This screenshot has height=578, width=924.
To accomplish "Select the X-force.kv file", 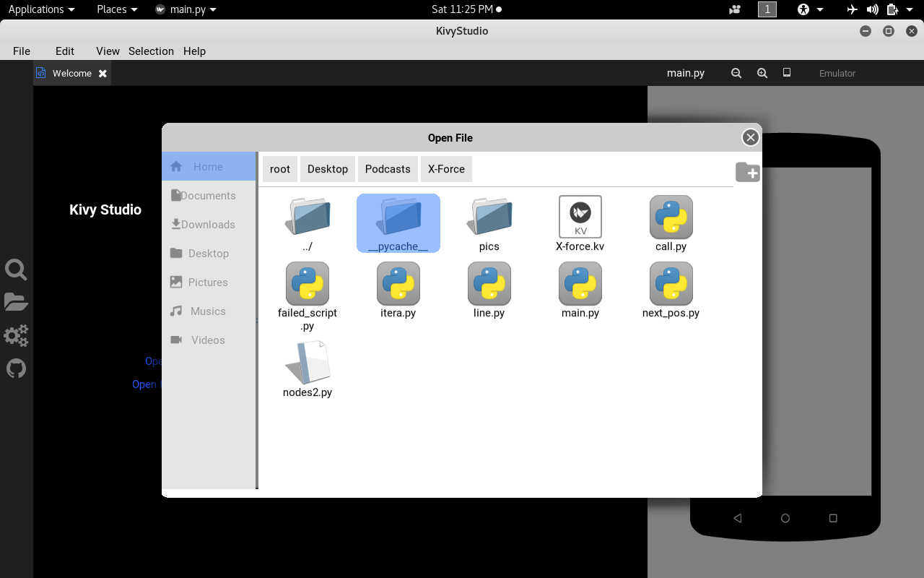I will [x=580, y=223].
